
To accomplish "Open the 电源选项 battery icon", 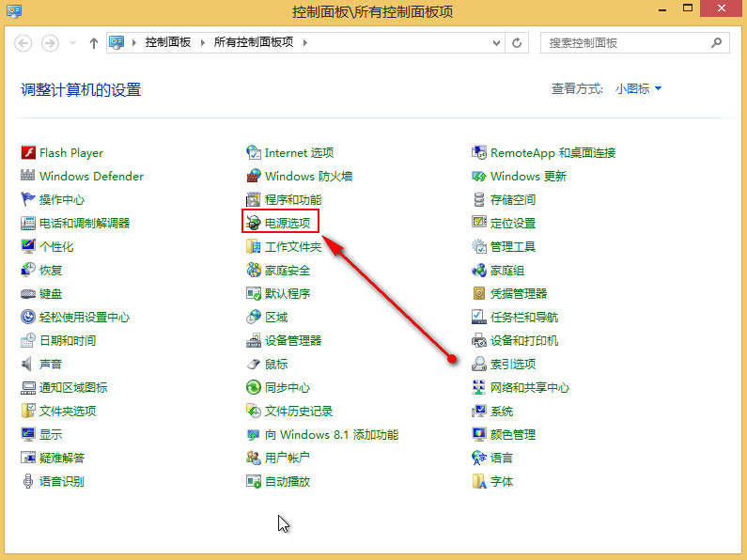I will 254,223.
